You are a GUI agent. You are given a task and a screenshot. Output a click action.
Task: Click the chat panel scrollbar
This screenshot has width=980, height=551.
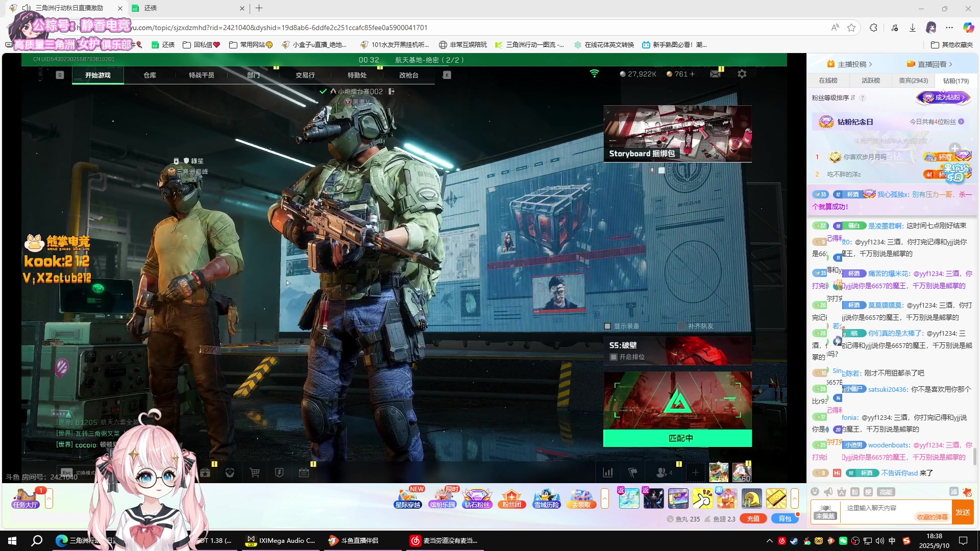(x=975, y=457)
